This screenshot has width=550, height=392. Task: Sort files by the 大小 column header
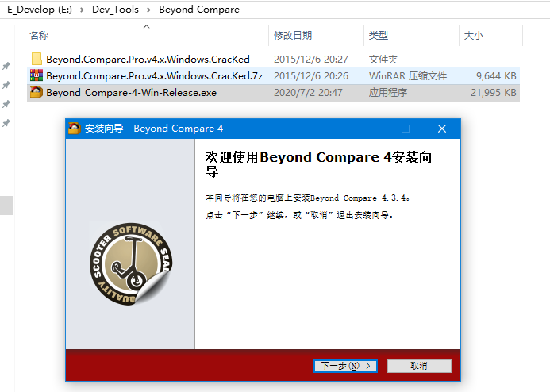(474, 36)
